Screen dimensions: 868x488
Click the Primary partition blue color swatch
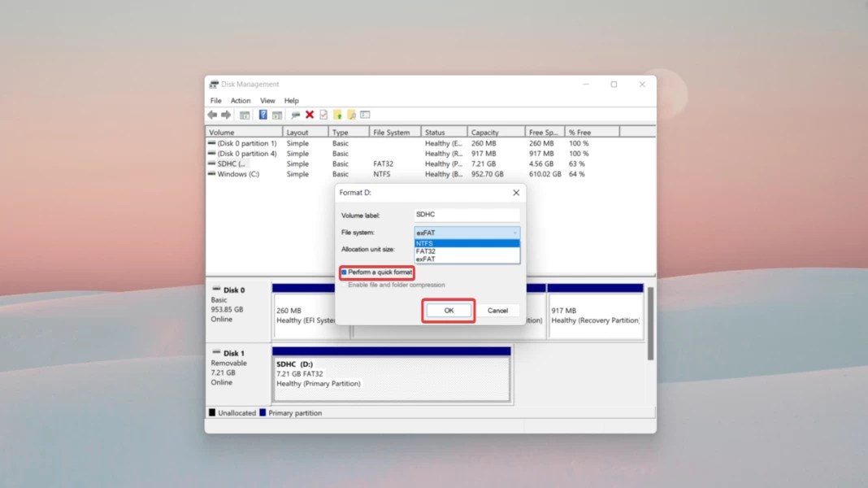pyautogui.click(x=263, y=412)
